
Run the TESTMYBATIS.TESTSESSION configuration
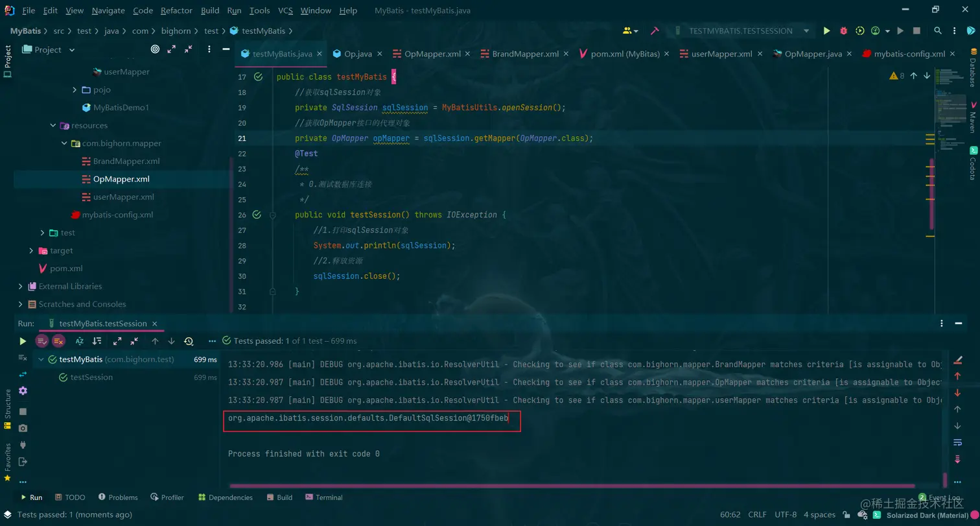(x=826, y=30)
